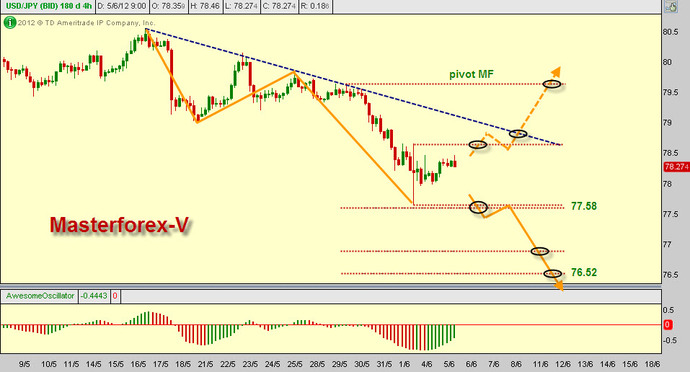Click the ellipse marker at 77.58 level
Image resolution: width=690 pixels, height=372 pixels.
[x=478, y=207]
